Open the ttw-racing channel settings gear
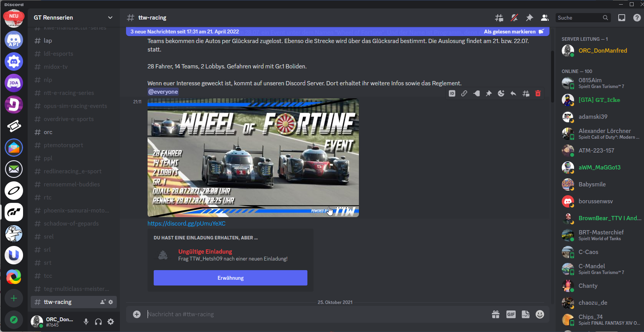Viewport: 644px width, 332px height. click(x=111, y=302)
